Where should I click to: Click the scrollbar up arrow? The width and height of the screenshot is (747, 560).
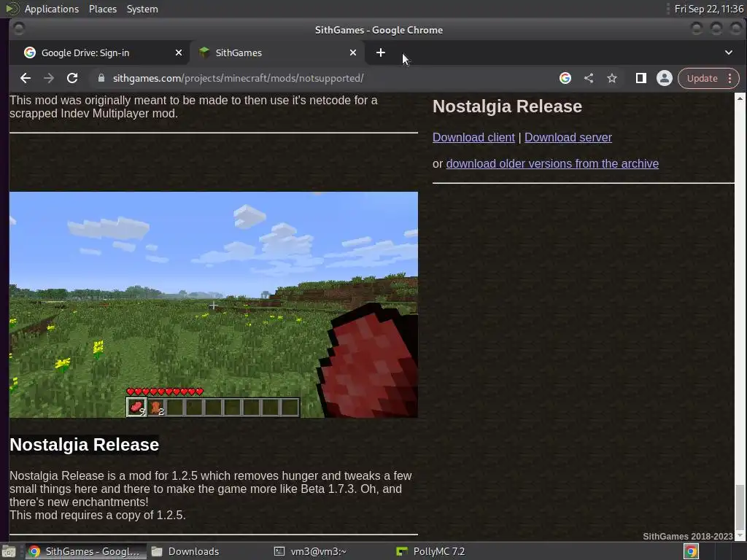click(x=740, y=98)
